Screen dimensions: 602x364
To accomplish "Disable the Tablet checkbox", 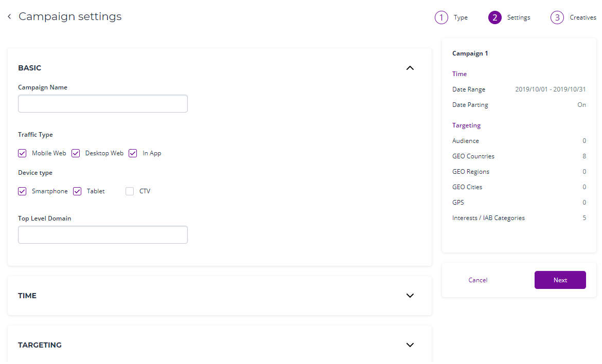I will coord(77,191).
